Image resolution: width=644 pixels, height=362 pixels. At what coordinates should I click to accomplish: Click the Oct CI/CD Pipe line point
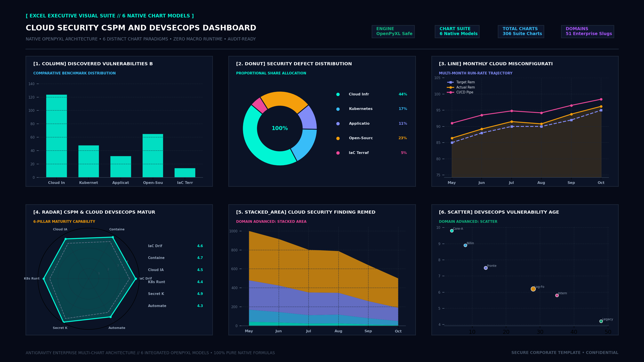[601, 99]
